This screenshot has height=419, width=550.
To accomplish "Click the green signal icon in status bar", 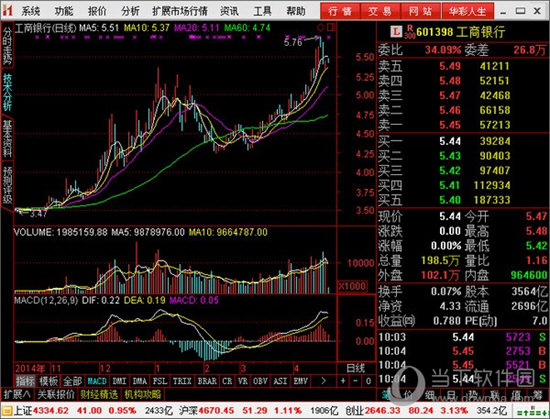I will click(532, 411).
